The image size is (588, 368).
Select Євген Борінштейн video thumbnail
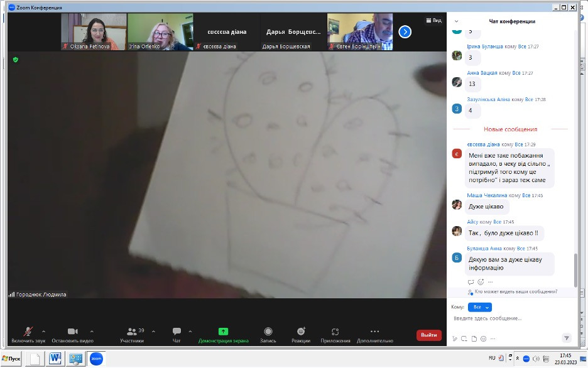tap(360, 32)
